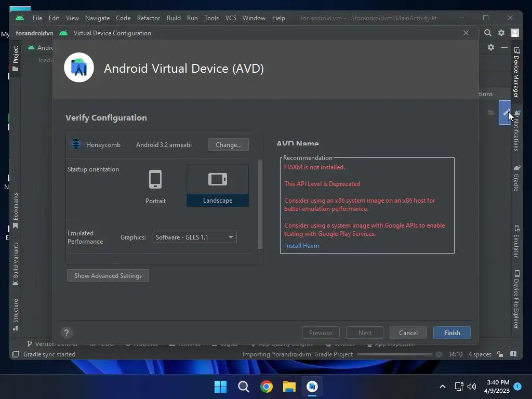Click the user account avatar icon
The image size is (532, 399).
(515, 33)
